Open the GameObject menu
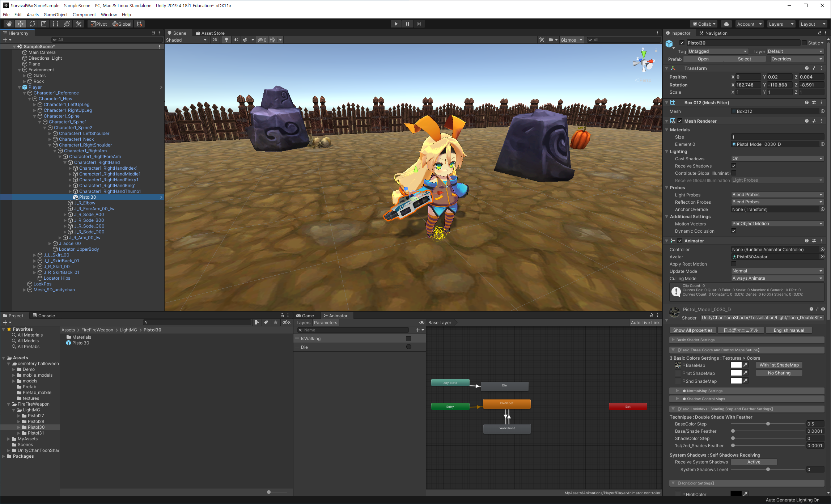The width and height of the screenshot is (831, 504). (55, 14)
